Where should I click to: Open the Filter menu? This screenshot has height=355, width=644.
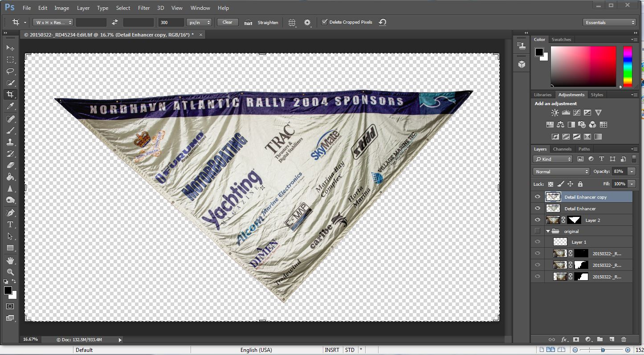144,8
